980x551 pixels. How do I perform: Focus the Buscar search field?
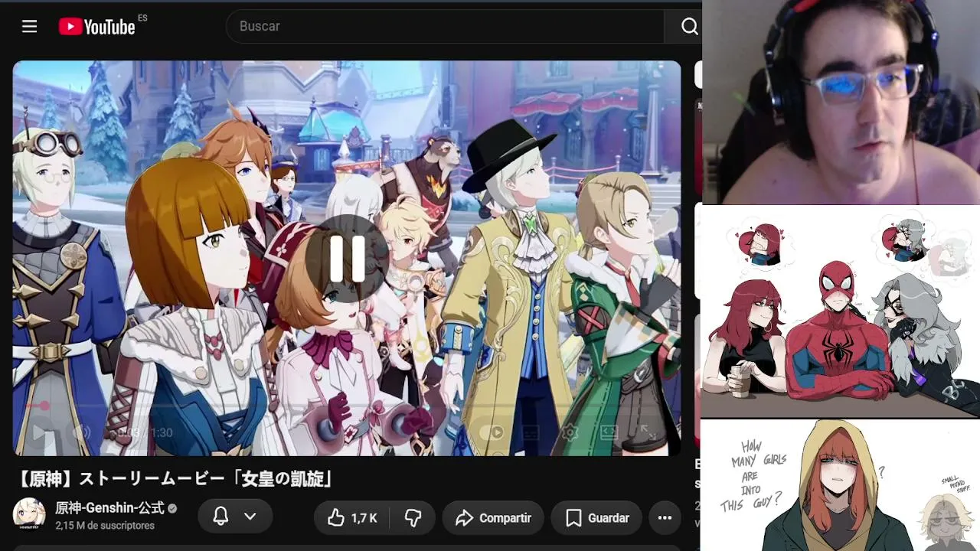pos(445,27)
